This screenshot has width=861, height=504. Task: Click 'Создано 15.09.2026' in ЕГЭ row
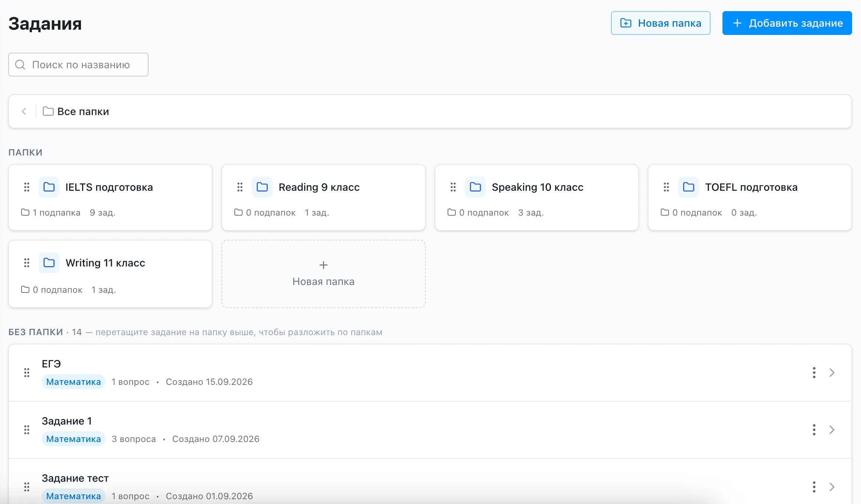(209, 382)
